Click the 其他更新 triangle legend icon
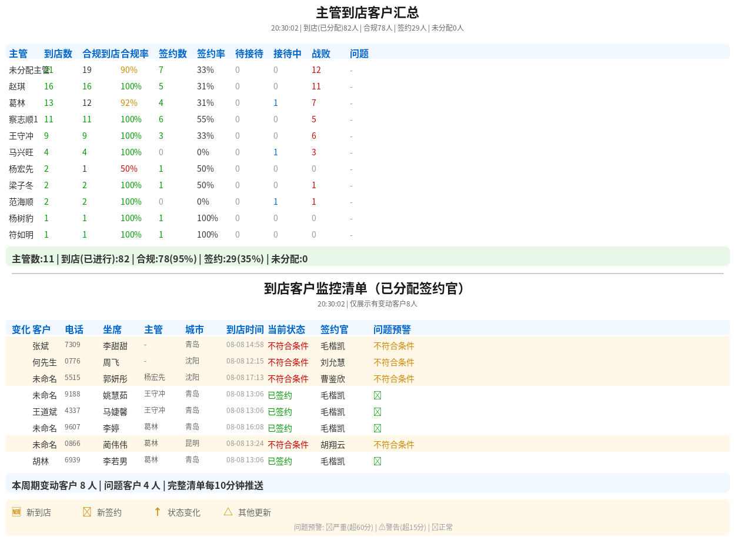The image size is (735, 560). [x=228, y=512]
